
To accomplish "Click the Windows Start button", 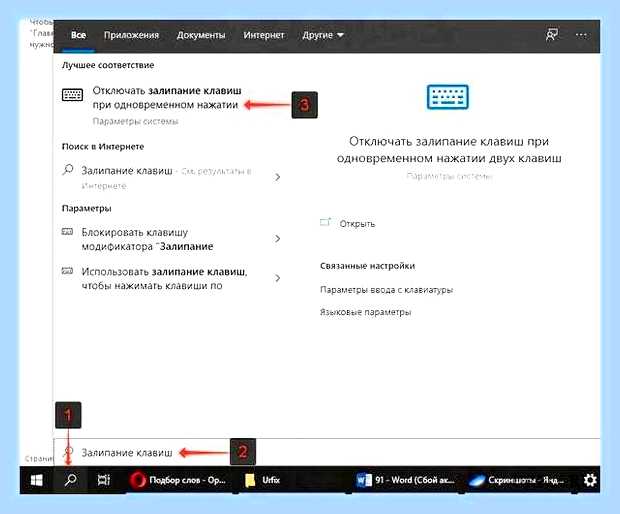I will click(x=37, y=480).
